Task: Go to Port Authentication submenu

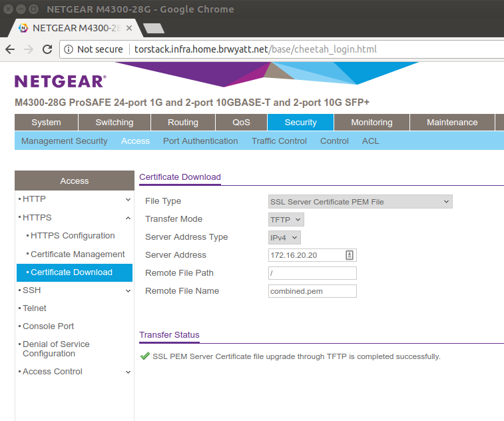Action: point(200,141)
